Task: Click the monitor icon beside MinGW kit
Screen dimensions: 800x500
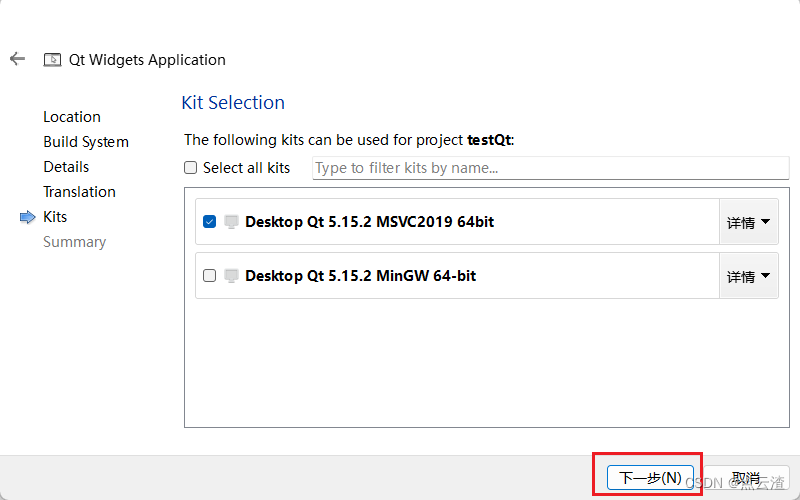Action: coord(231,276)
